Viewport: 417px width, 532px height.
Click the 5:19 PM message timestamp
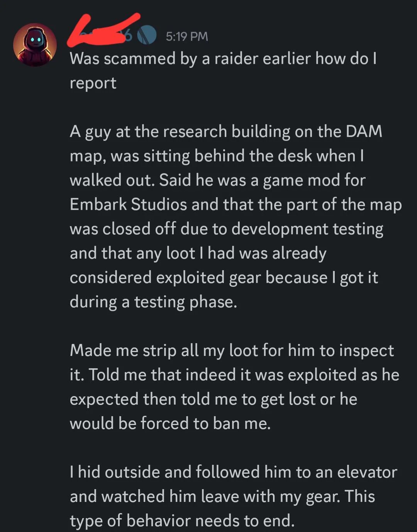point(187,36)
